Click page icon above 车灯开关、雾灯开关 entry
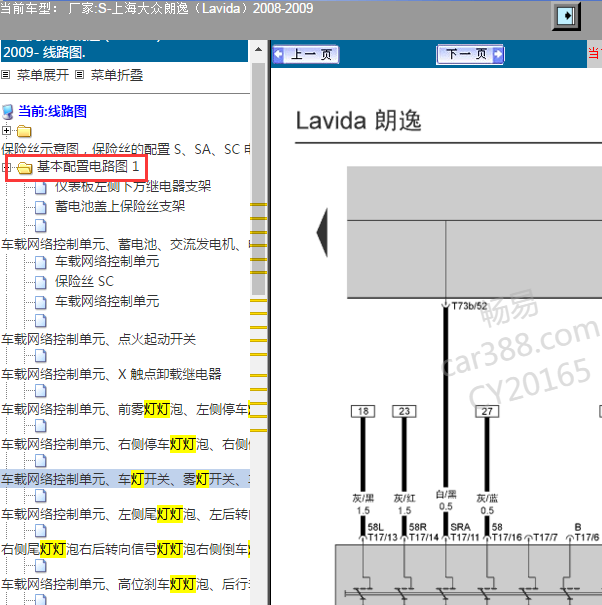Viewport: 602px width, 605px height. click(x=41, y=461)
